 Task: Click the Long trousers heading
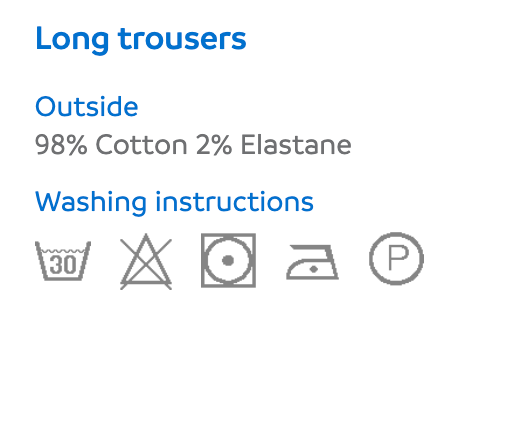[x=141, y=40]
